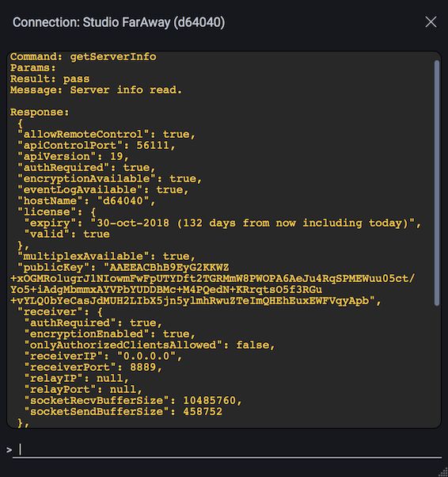Click the "allowRemoteControl": true line

[106, 135]
